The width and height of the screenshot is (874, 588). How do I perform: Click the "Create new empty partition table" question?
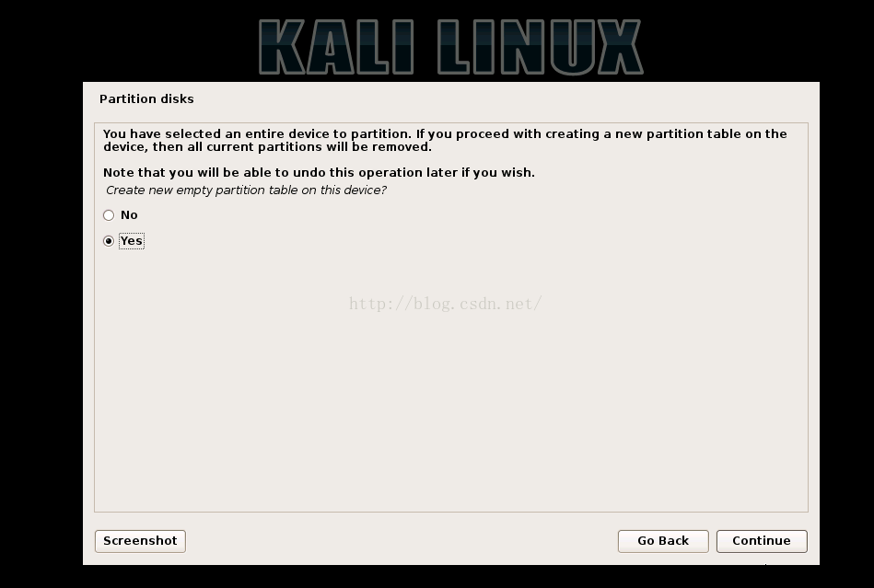pos(246,190)
